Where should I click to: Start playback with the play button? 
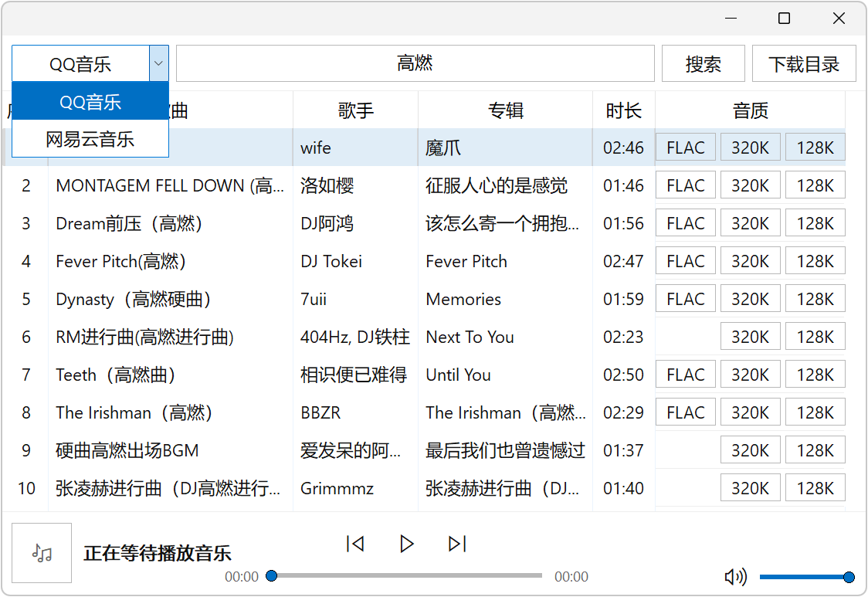407,544
